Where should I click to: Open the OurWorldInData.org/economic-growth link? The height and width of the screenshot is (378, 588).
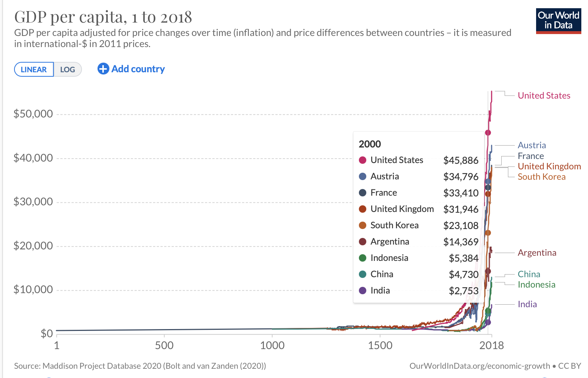(479, 366)
